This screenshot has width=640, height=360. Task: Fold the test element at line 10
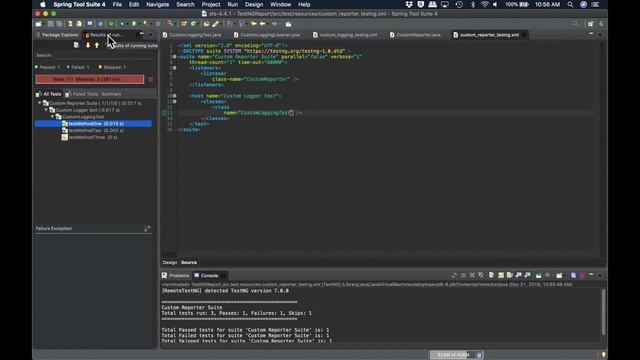174,96
